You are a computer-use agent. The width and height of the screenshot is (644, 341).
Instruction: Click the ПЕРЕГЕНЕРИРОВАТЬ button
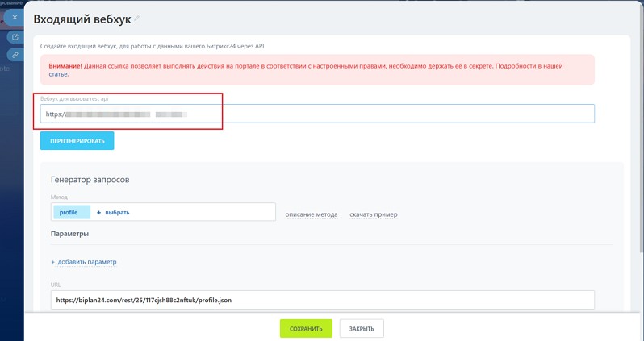[77, 141]
